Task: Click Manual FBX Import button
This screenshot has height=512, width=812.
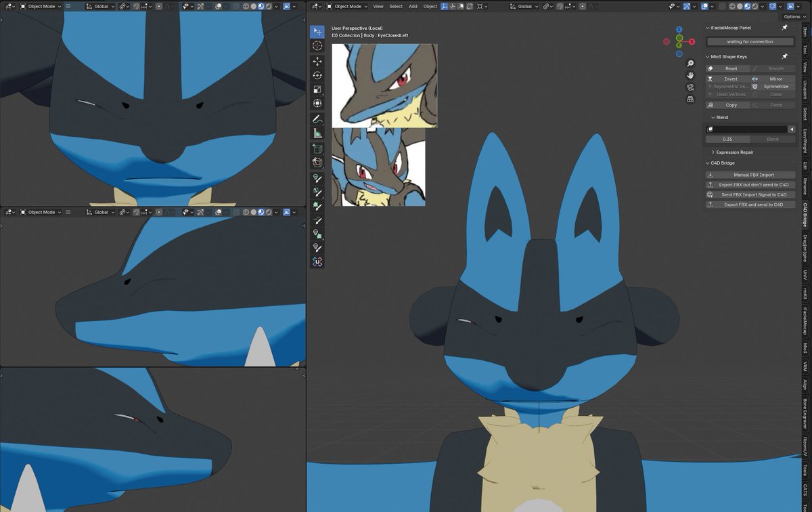Action: click(x=750, y=175)
